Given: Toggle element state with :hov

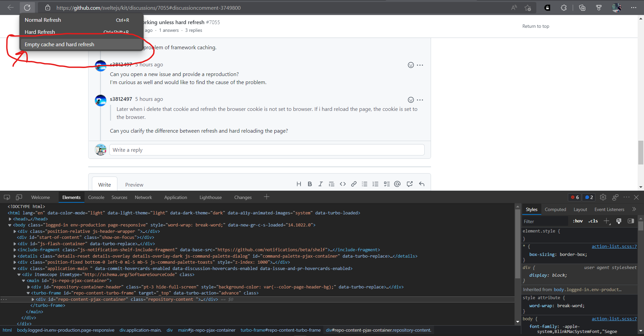Looking at the screenshot, I should 578,221.
